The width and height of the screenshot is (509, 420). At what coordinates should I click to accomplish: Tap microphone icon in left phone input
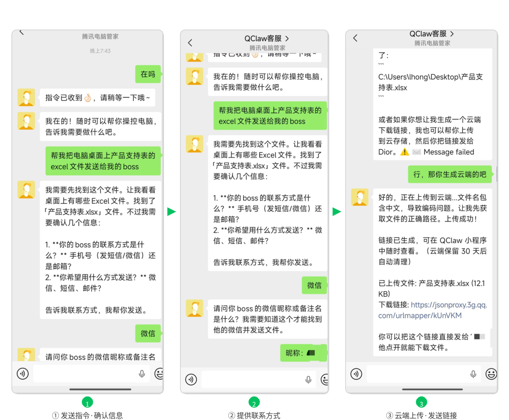point(142,374)
